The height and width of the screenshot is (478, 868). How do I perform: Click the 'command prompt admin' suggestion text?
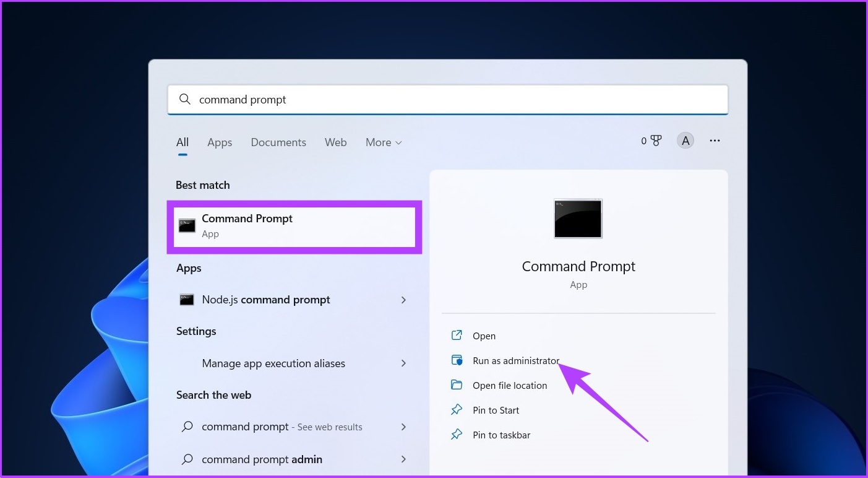(x=262, y=459)
